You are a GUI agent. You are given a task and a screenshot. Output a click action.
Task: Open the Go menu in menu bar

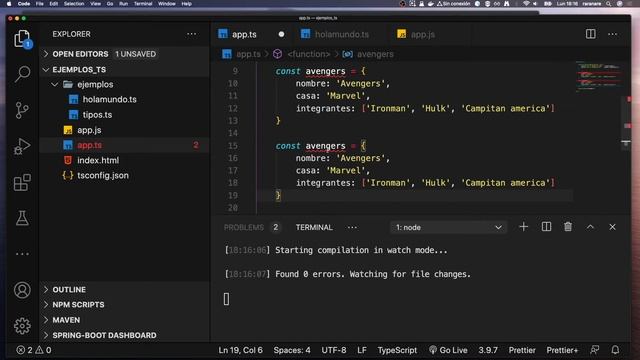(x=110, y=4)
